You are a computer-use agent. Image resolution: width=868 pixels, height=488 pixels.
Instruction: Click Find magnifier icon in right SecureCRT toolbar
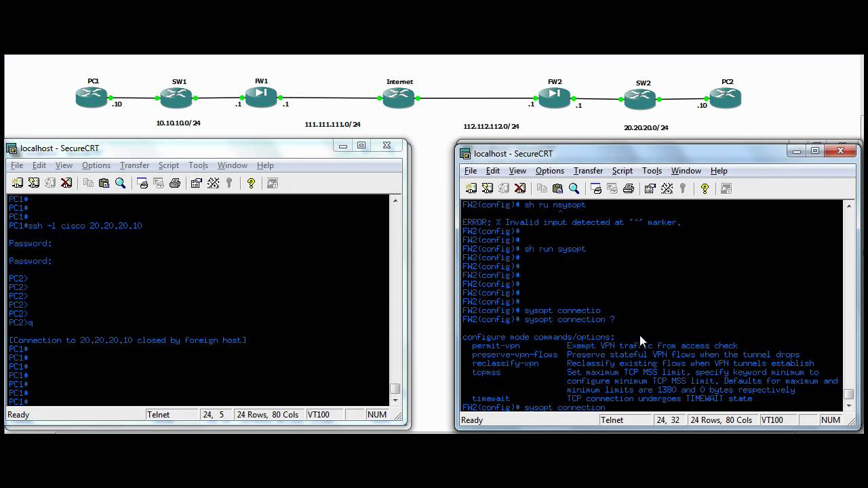[574, 188]
